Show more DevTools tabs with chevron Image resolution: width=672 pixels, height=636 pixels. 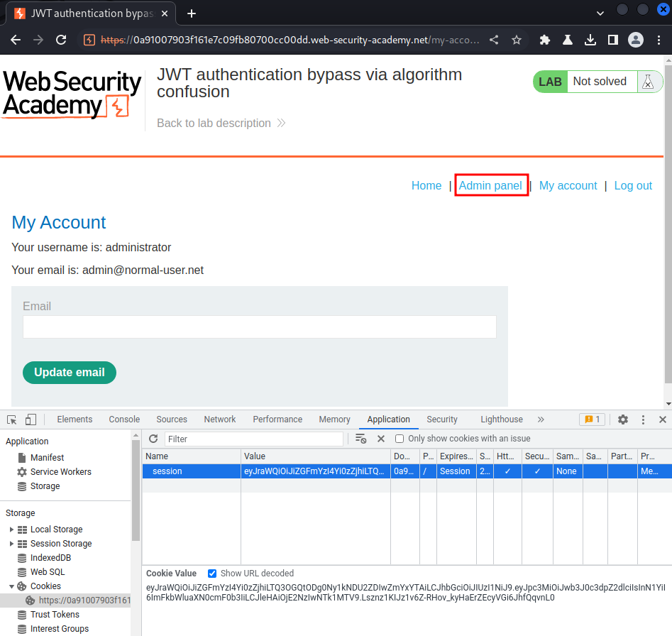click(x=541, y=420)
